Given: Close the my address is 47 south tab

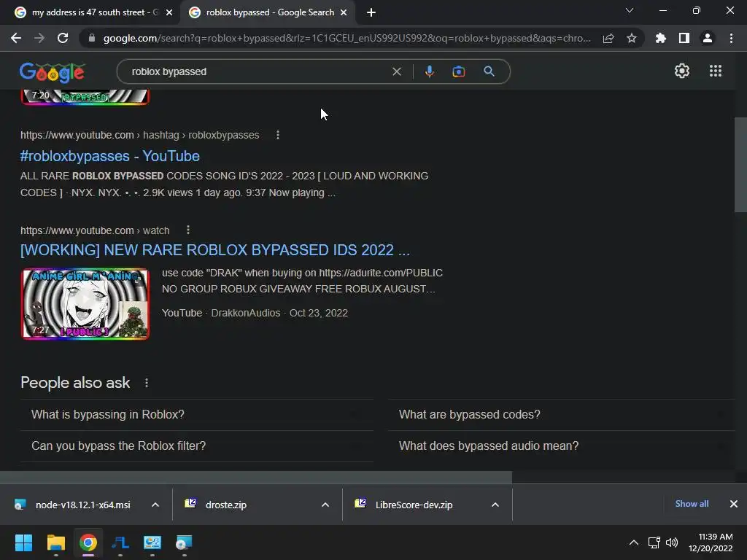Looking at the screenshot, I should point(169,12).
